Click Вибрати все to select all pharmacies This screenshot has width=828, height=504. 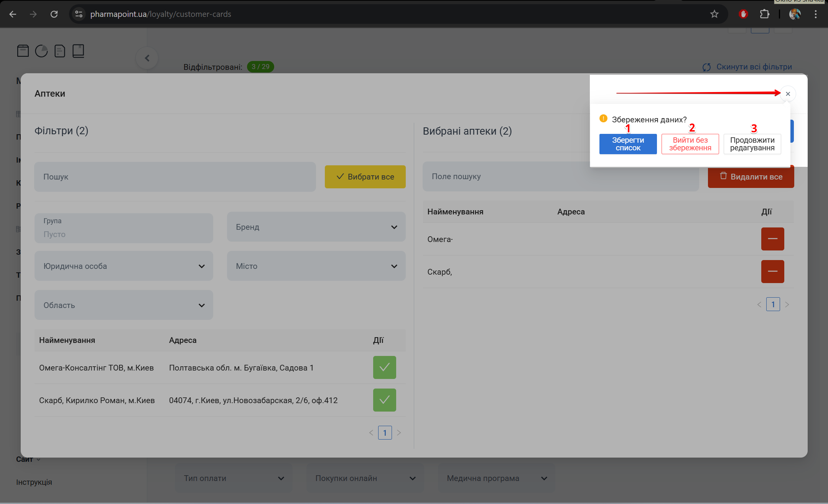click(365, 177)
